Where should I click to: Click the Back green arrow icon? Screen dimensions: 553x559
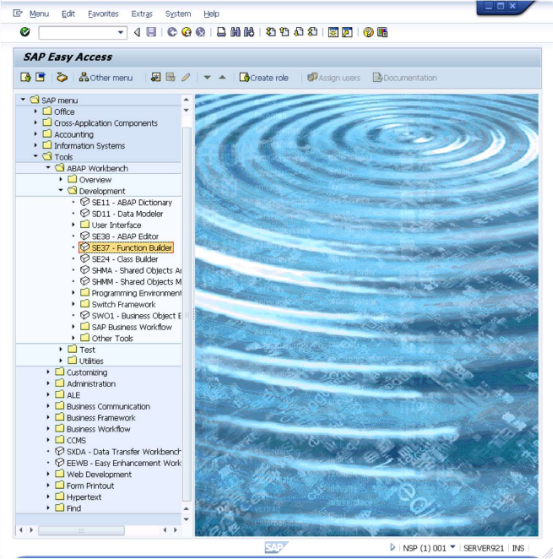click(172, 32)
